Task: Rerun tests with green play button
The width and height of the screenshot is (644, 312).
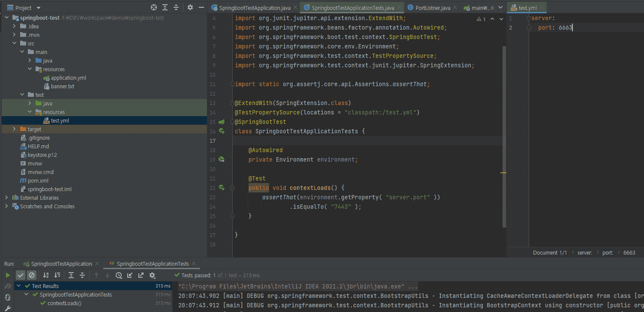Action: pyautogui.click(x=8, y=275)
